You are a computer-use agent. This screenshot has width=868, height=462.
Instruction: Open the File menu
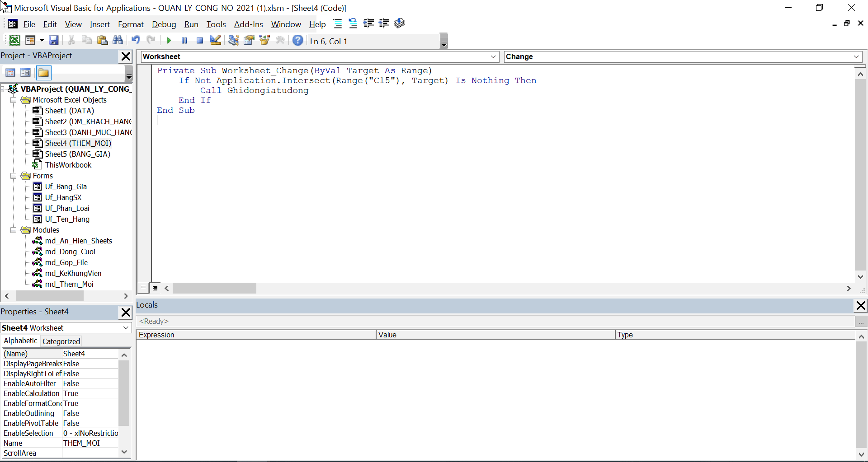tap(29, 24)
